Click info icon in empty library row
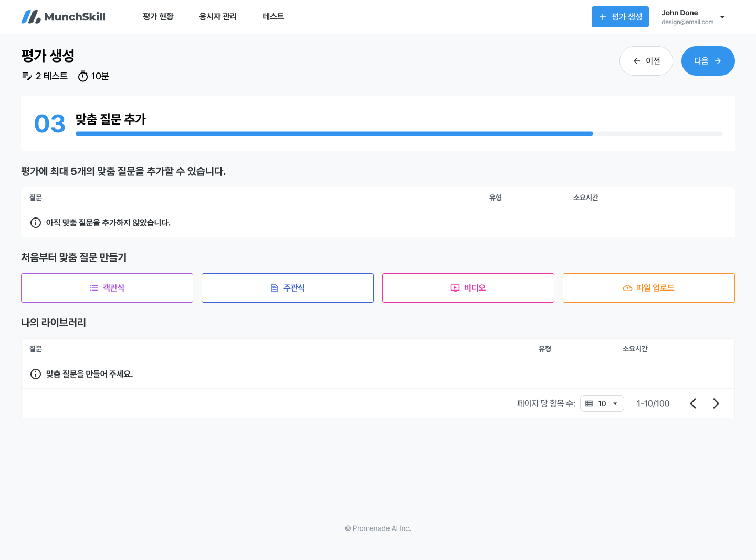The height and width of the screenshot is (560, 756). pyautogui.click(x=36, y=374)
